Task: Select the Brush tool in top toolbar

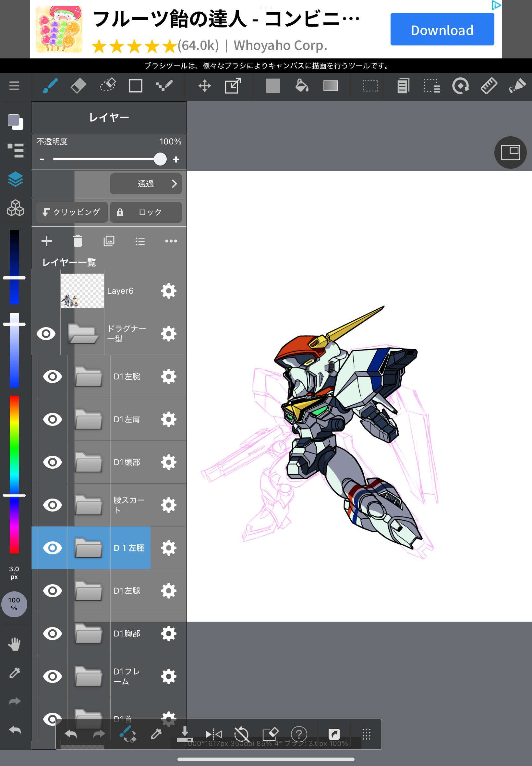Action: pyautogui.click(x=50, y=86)
